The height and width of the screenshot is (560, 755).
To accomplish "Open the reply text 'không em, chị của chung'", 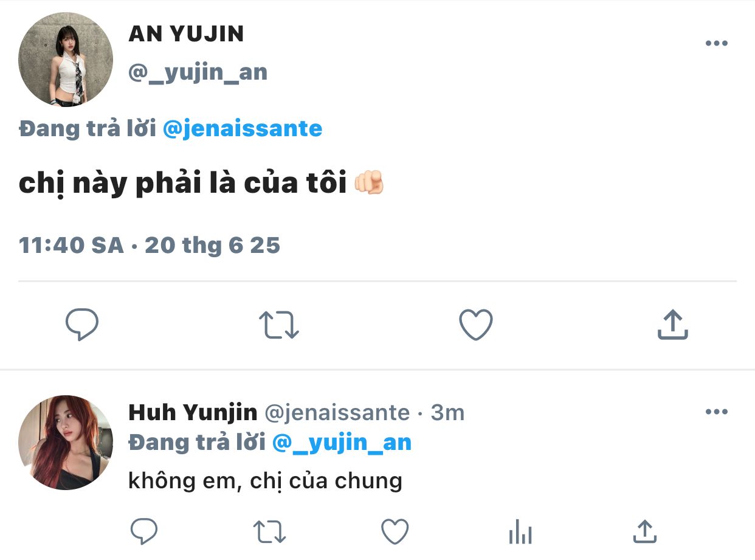I will click(266, 482).
